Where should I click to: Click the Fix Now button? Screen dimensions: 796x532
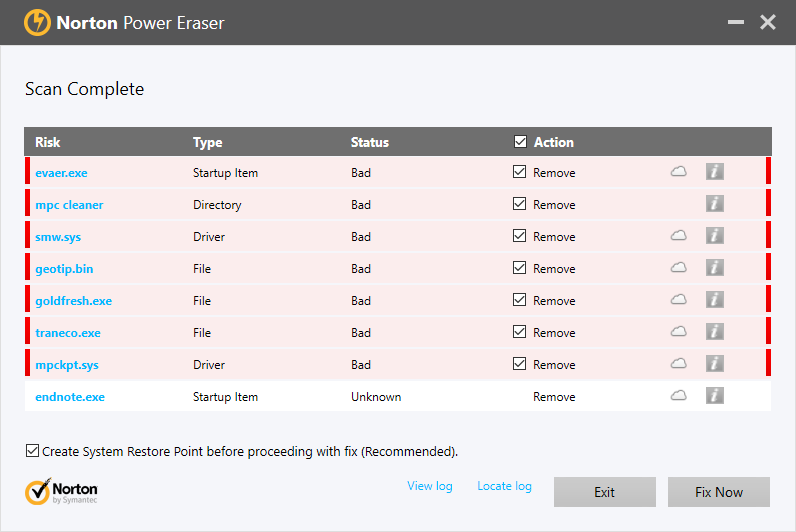point(719,492)
